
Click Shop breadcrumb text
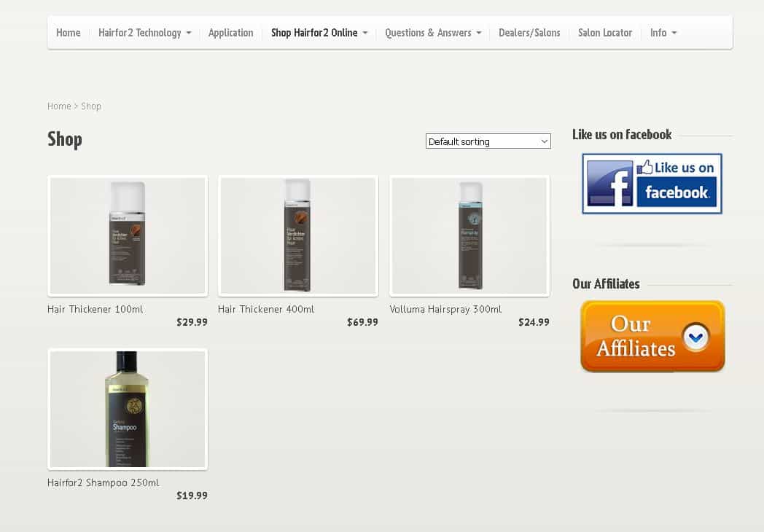[91, 106]
